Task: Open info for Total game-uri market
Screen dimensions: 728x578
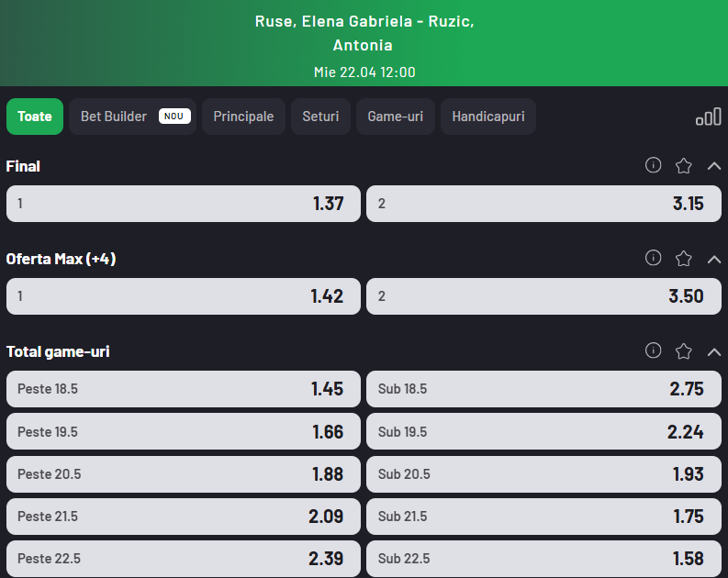Action: point(654,350)
